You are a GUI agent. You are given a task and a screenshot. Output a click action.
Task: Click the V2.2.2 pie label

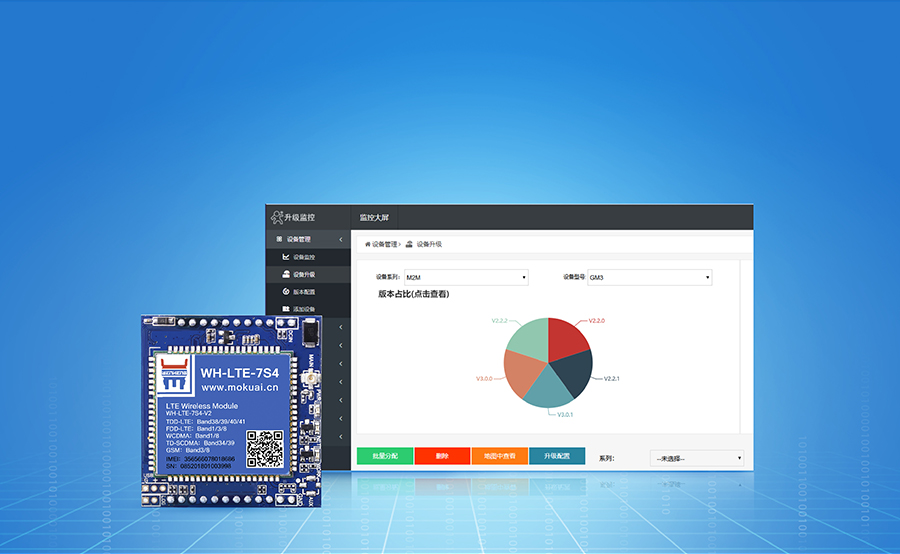499,321
